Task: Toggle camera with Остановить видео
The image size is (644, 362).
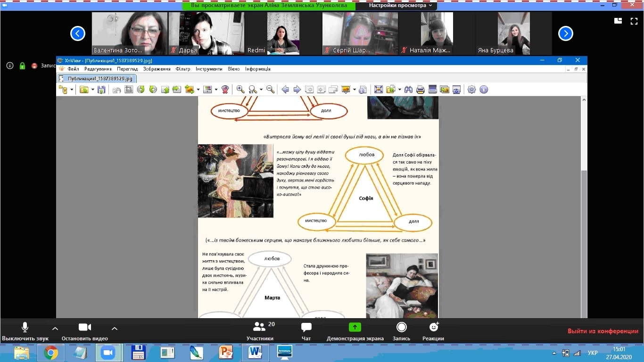Action: pos(84,331)
